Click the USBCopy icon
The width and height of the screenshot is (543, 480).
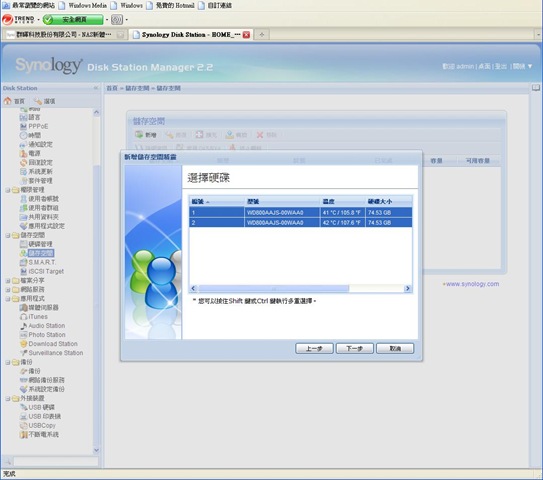coord(23,425)
